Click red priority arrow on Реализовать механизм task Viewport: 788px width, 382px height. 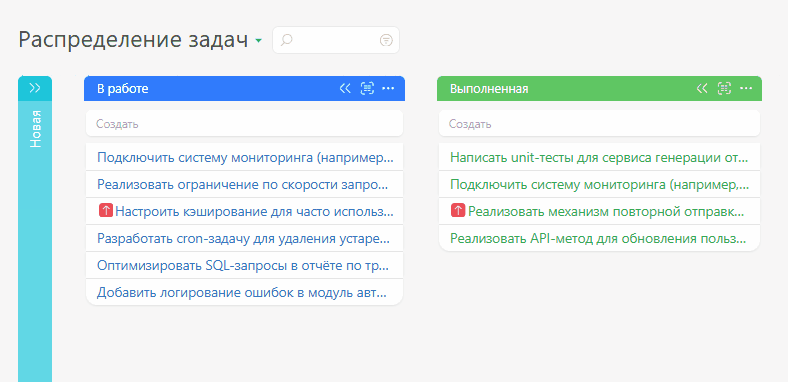pyautogui.click(x=458, y=211)
